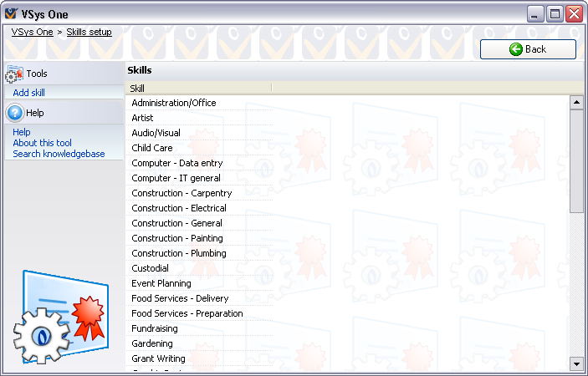Click the vertical scrollbar thumb
Screen dimensions: 588x376
point(576,161)
